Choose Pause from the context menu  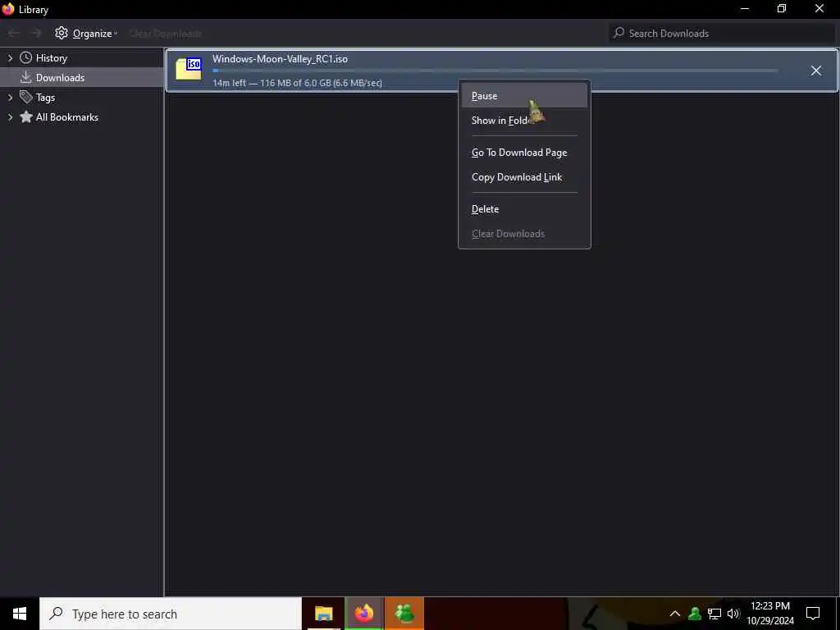tap(524, 96)
